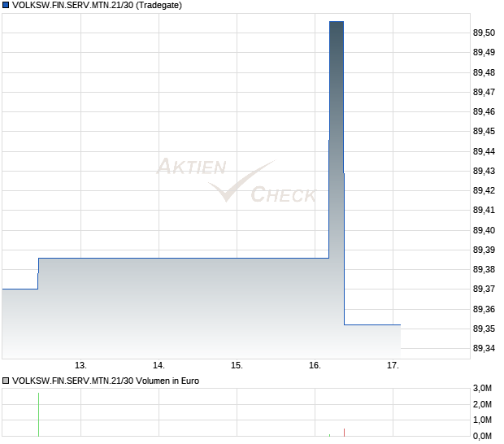The image size is (504, 444).
Task: Click the red volume bar
Action: [344, 433]
